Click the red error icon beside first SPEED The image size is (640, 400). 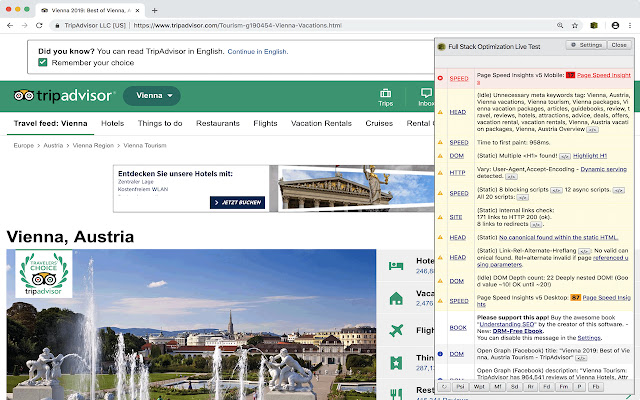(440, 78)
